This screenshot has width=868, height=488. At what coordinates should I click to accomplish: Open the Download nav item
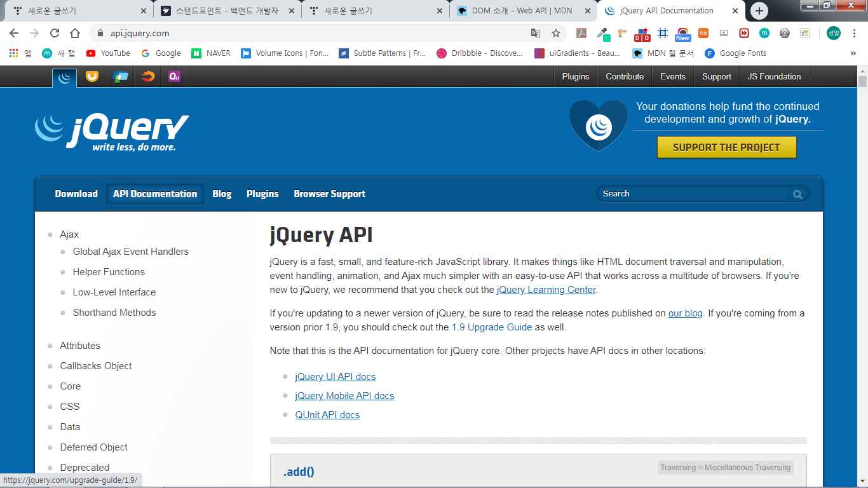76,194
